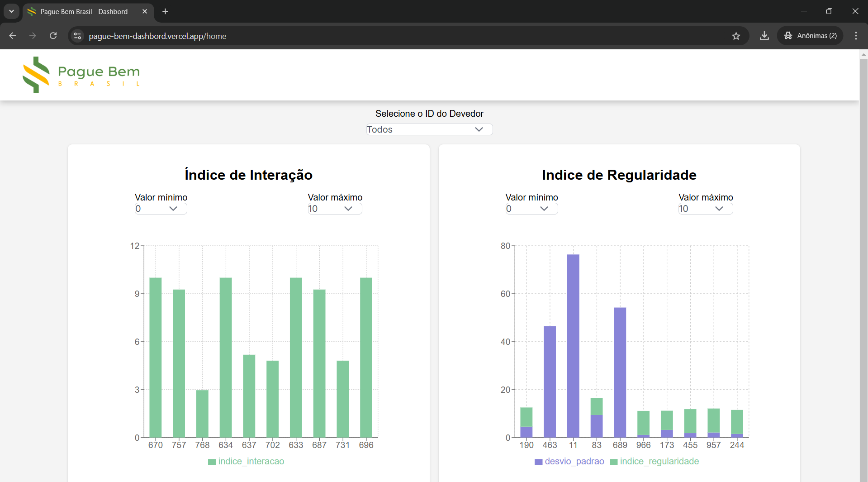
Task: Bookmark this page with the star icon
Action: pyautogui.click(x=736, y=36)
